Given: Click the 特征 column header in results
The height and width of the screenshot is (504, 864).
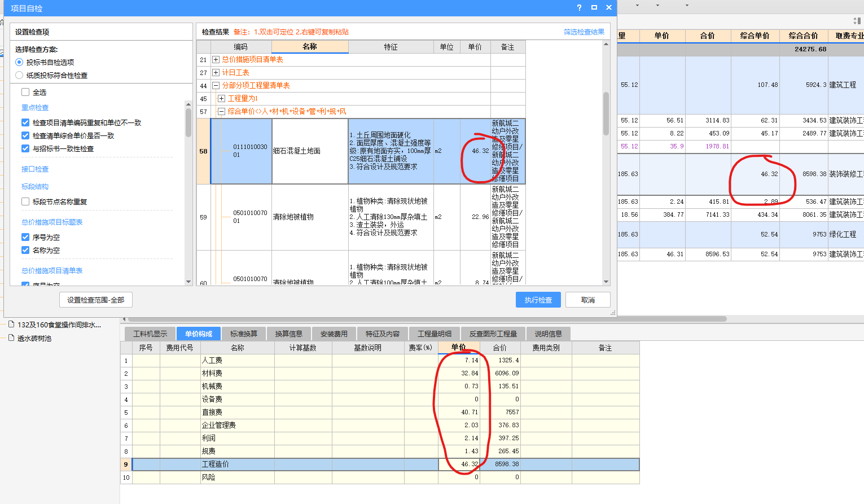Looking at the screenshot, I should click(x=391, y=47).
